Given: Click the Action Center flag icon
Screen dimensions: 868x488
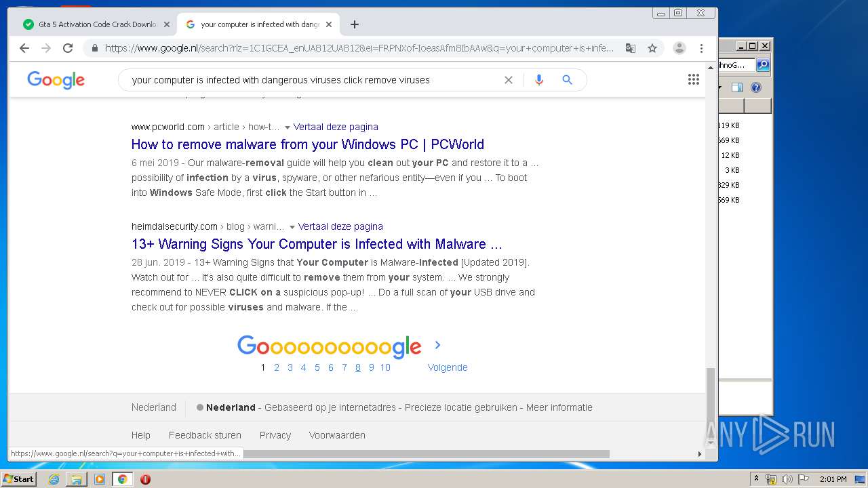Looking at the screenshot, I should point(804,479).
